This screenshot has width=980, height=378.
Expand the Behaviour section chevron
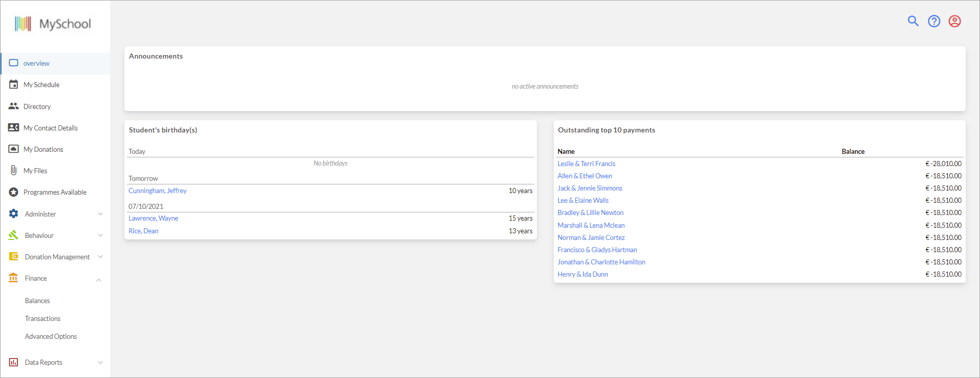(100, 235)
